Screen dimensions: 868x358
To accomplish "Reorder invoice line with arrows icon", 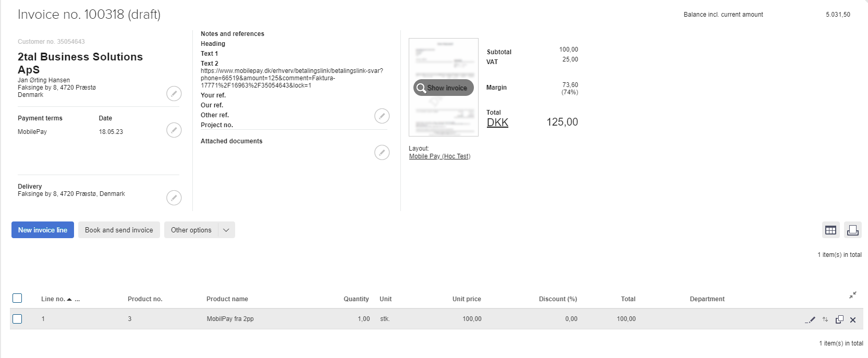I will pos(825,319).
